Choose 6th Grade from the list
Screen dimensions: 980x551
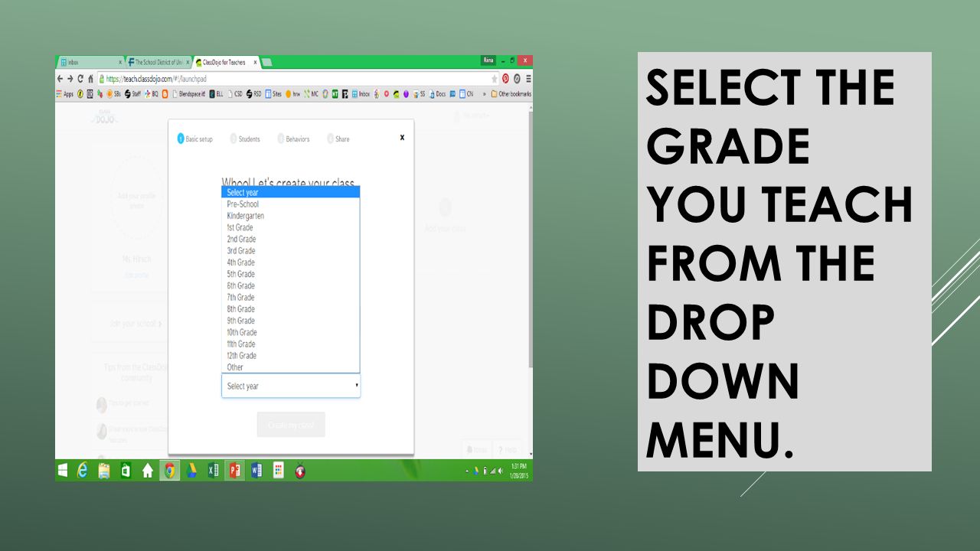pyautogui.click(x=291, y=285)
